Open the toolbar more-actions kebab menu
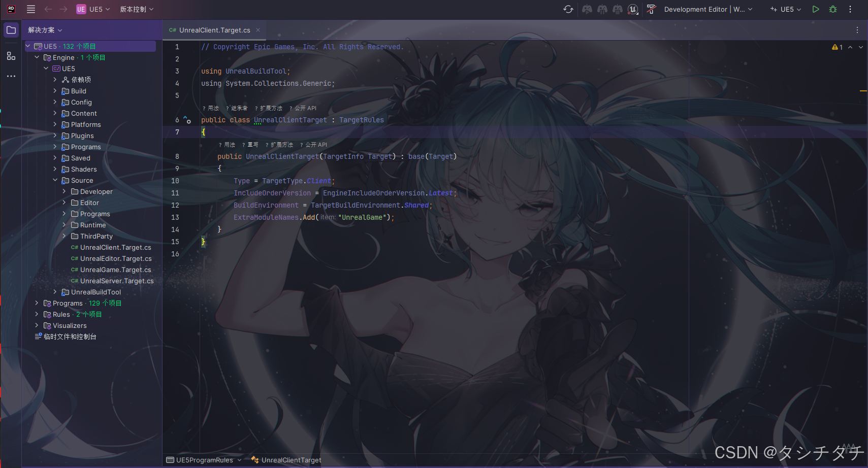 (x=850, y=9)
